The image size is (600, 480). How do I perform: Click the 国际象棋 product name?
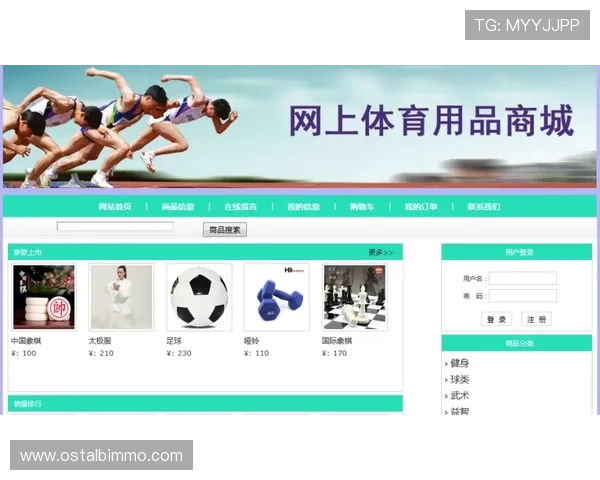click(x=337, y=341)
